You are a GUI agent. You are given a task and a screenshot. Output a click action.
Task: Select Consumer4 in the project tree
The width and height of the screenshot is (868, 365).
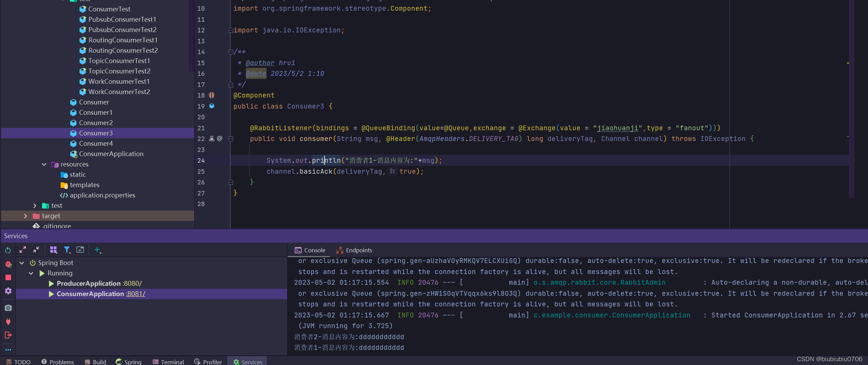click(x=96, y=143)
